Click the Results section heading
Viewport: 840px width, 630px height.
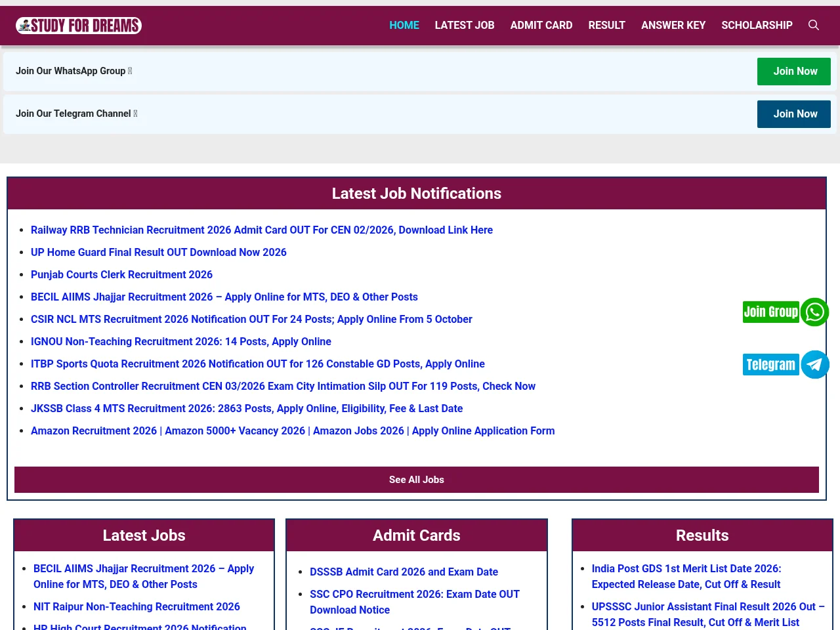(x=702, y=535)
